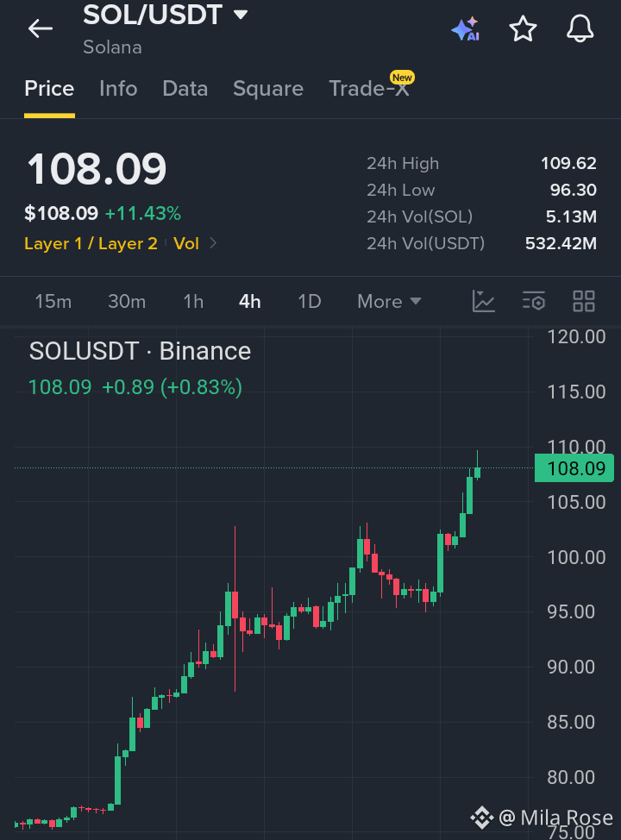Select the 30m timeframe
The height and width of the screenshot is (840, 621).
(x=127, y=301)
